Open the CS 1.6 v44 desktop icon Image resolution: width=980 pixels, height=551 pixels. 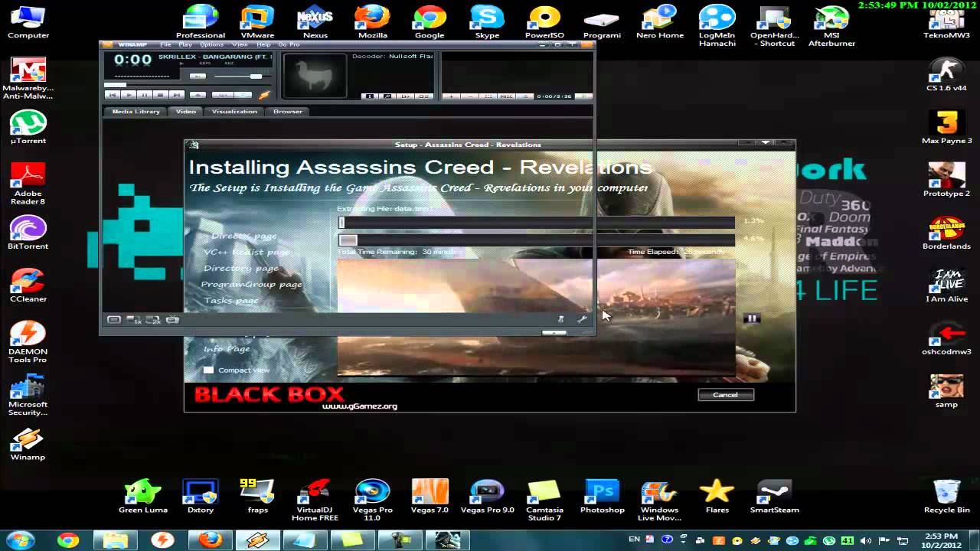(947, 74)
